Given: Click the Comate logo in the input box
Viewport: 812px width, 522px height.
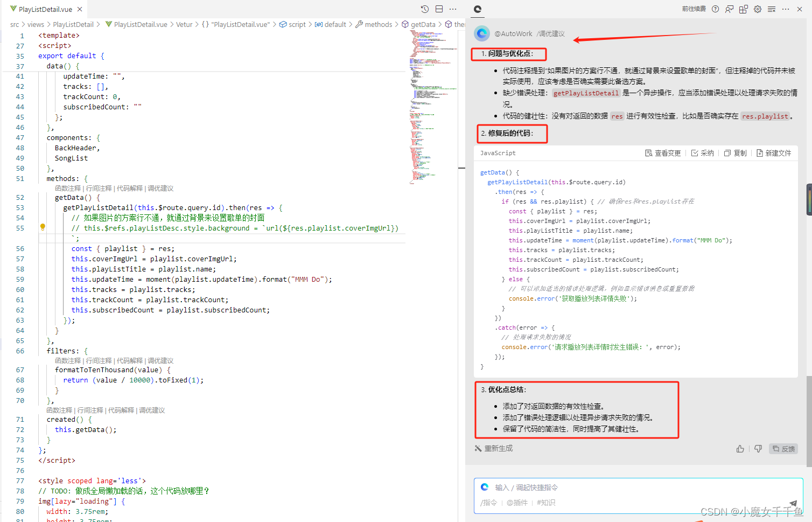Looking at the screenshot, I should (485, 487).
